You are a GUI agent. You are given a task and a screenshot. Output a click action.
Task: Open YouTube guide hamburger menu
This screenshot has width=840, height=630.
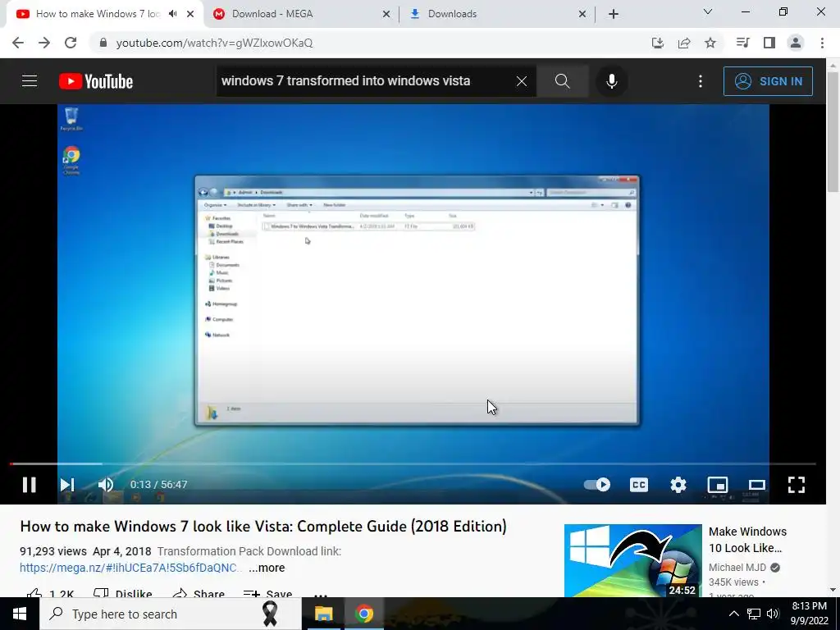pos(30,81)
